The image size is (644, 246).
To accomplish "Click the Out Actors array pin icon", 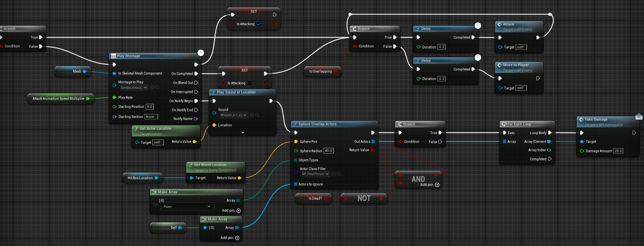I will pos(373,141).
